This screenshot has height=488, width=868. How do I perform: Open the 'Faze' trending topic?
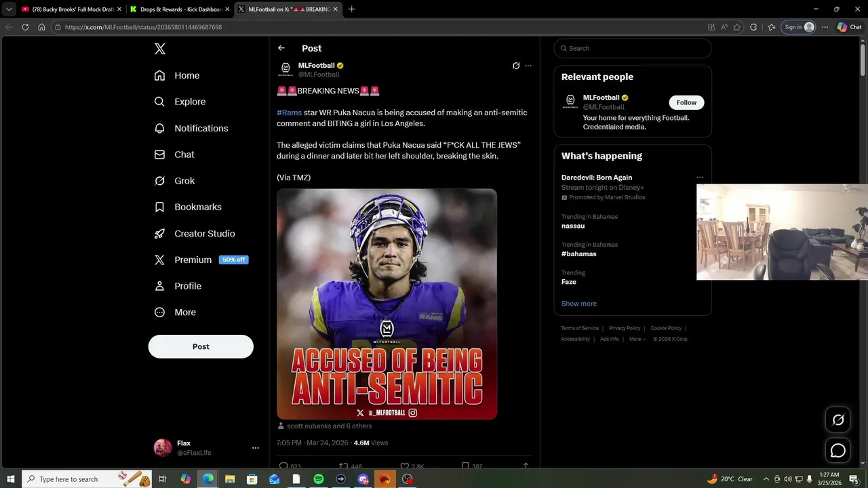(x=569, y=282)
